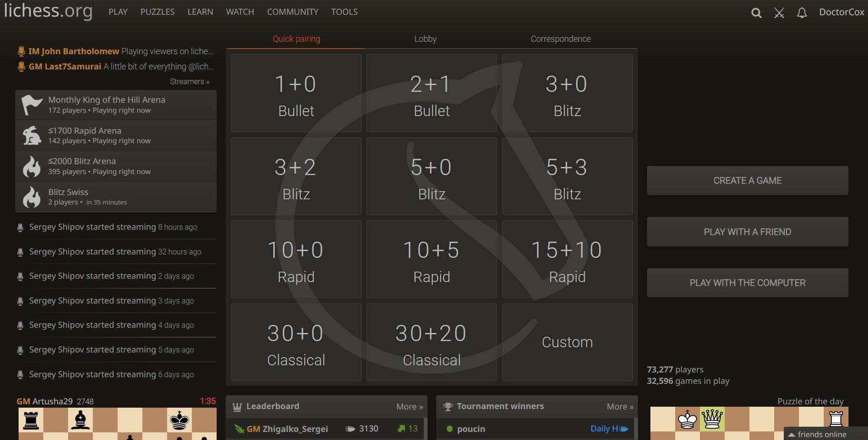
Task: Click the bullet icon next to 3130
Action: click(350, 429)
